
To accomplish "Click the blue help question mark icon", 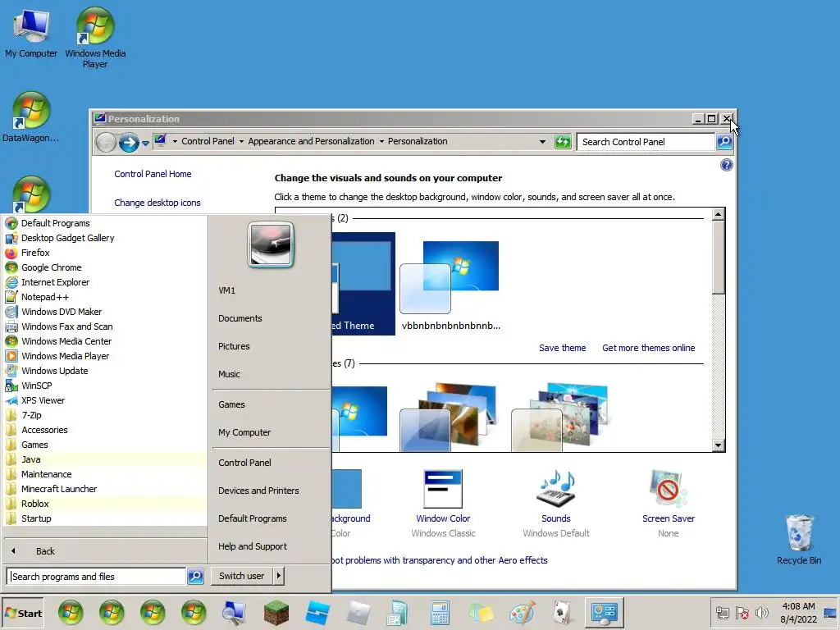I will coord(727,165).
